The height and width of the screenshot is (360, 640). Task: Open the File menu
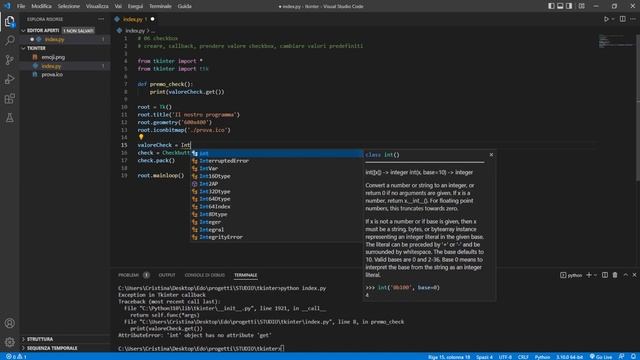(21, 6)
